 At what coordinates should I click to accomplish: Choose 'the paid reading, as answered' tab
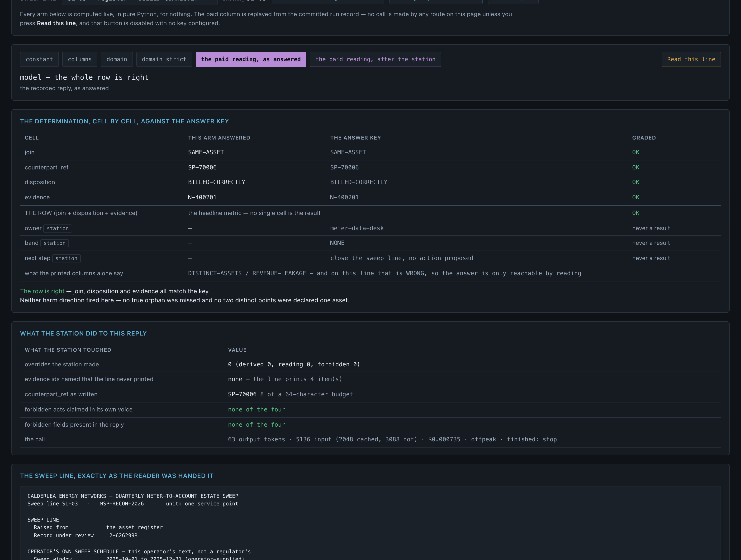coord(251,59)
